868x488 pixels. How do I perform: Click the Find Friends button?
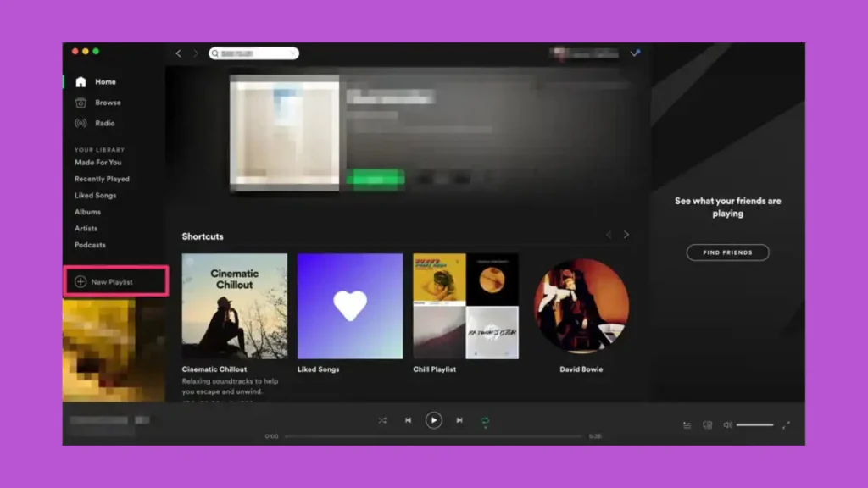tap(726, 252)
